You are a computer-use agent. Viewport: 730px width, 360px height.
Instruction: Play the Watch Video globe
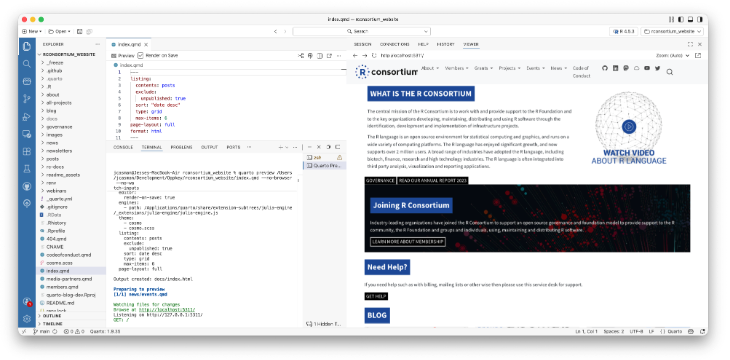click(x=629, y=126)
